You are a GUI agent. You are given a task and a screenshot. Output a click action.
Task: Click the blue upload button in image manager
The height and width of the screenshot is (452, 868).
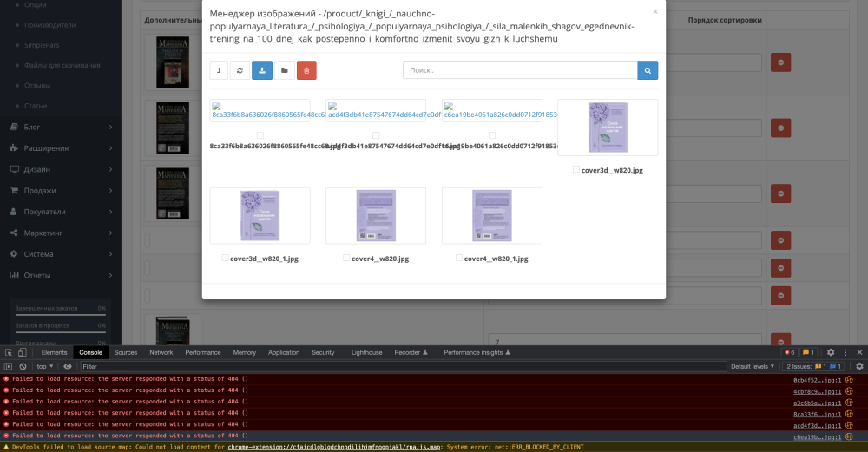(x=262, y=70)
